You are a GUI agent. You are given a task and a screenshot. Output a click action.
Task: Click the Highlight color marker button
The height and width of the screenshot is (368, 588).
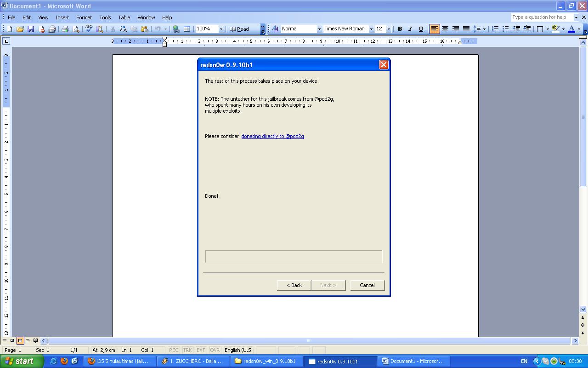pos(556,29)
